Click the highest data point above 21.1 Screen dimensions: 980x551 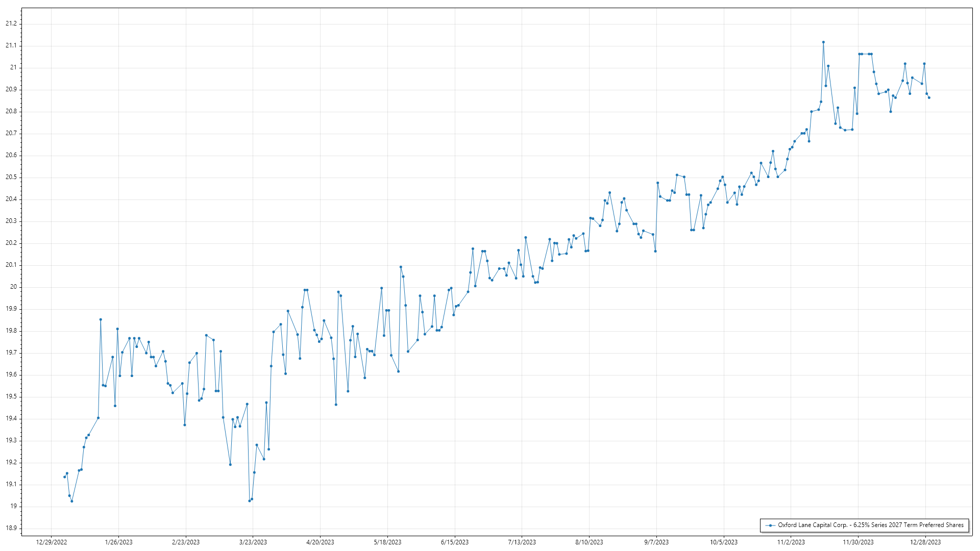click(x=823, y=42)
